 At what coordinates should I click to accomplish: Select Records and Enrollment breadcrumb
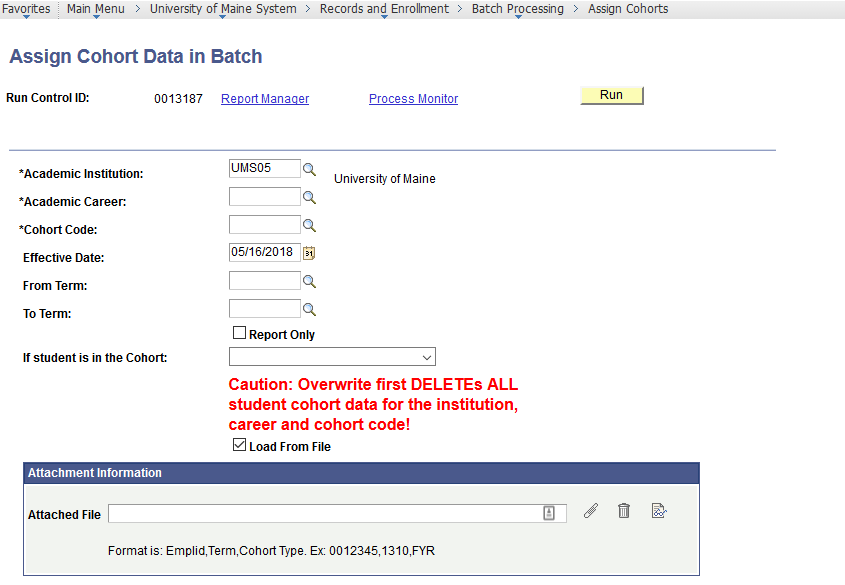tap(384, 9)
